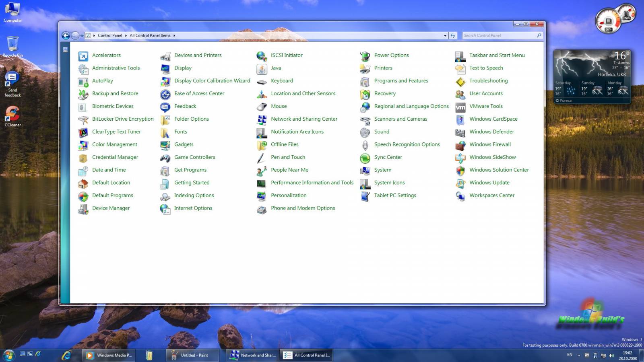
Task: Open the Troubleshooting icon
Action: click(x=460, y=82)
